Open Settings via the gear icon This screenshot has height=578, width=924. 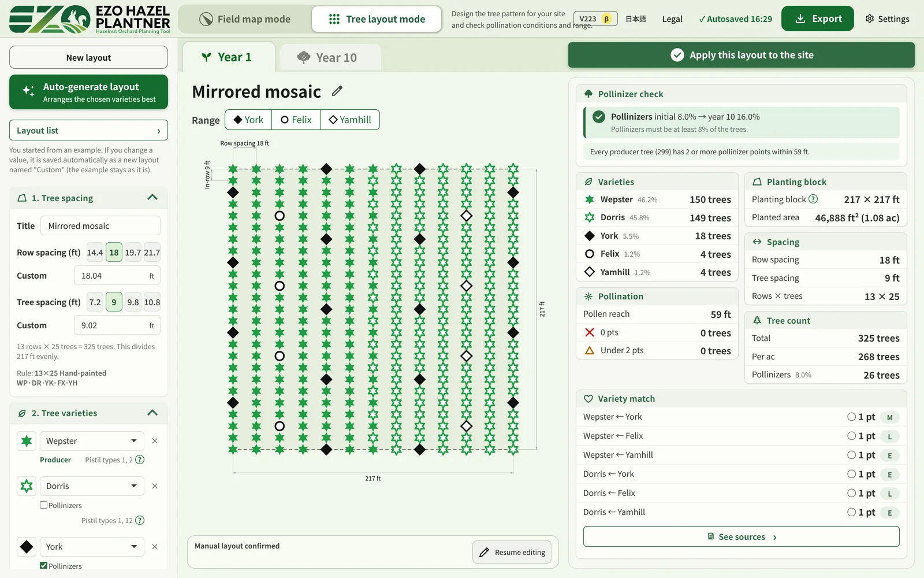(870, 18)
